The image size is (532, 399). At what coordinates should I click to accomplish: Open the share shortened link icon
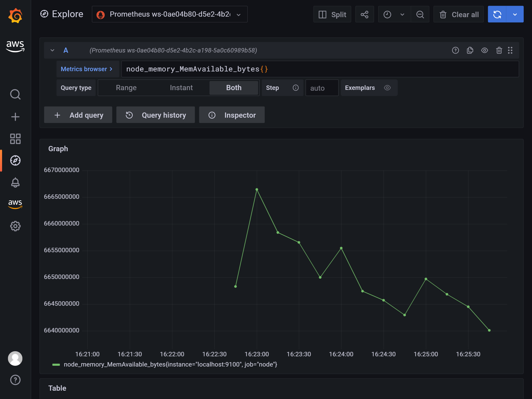tap(364, 14)
